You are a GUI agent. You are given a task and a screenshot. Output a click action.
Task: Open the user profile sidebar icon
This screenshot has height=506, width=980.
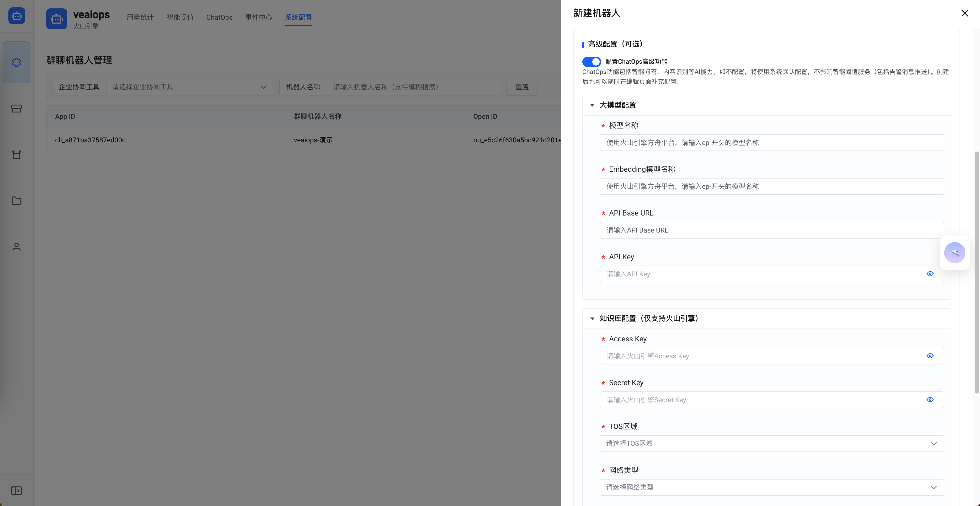pyautogui.click(x=16, y=247)
